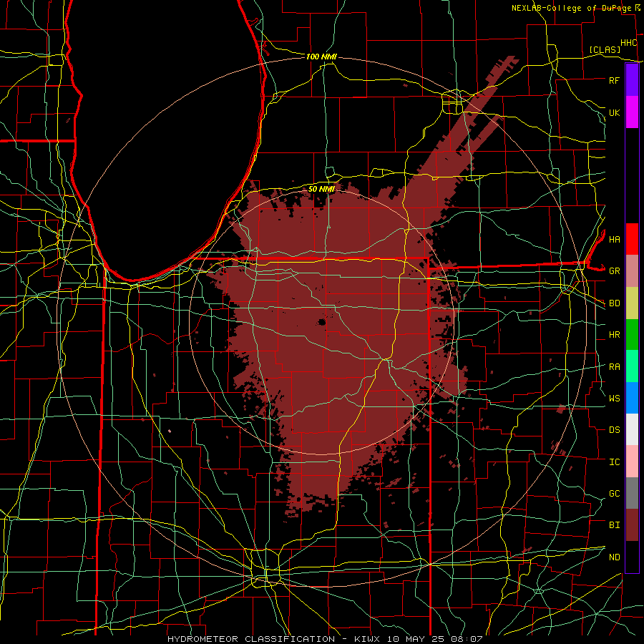Click the 100 NMI range ring label
The image size is (644, 644).
click(321, 57)
